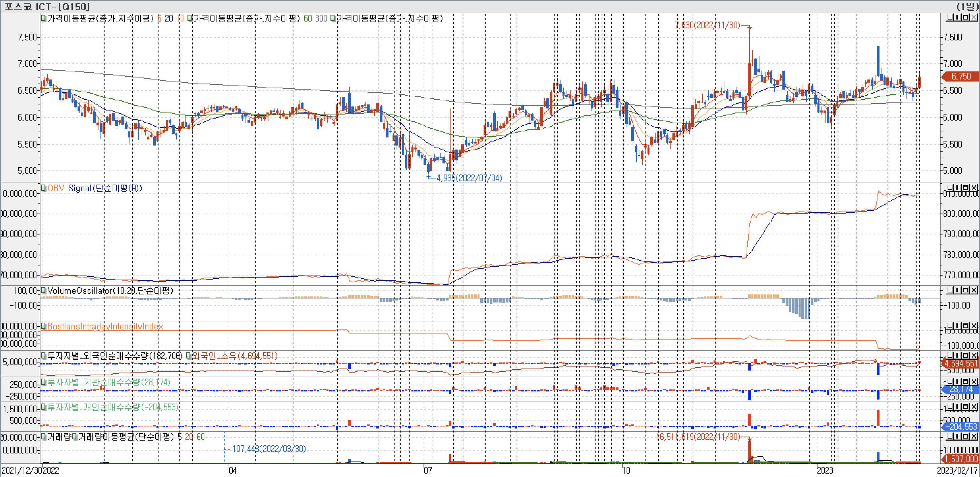Close the VolumeOscillator panel with the X icon
The width and height of the screenshot is (980, 477).
pyautogui.click(x=974, y=290)
